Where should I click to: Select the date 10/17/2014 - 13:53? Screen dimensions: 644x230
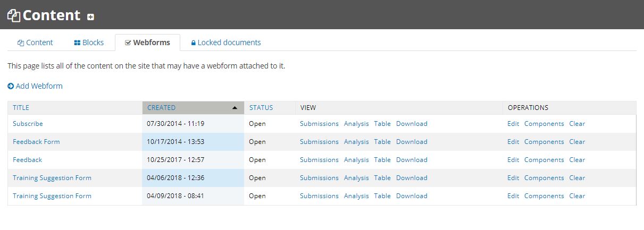tap(175, 142)
